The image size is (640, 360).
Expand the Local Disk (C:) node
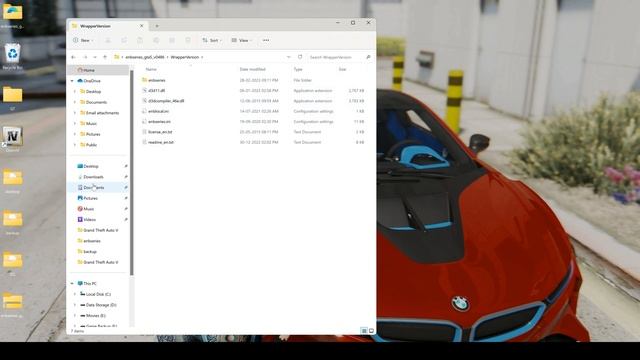(x=75, y=294)
